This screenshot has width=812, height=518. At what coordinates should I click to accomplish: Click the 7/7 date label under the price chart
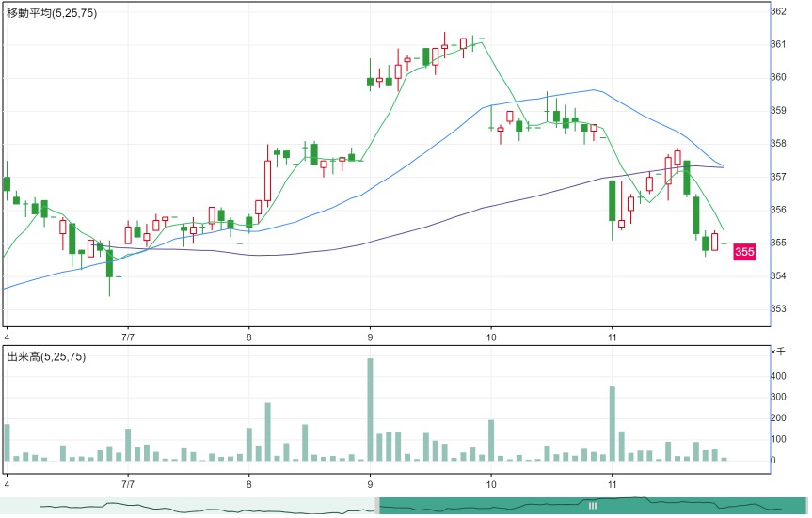click(x=128, y=337)
